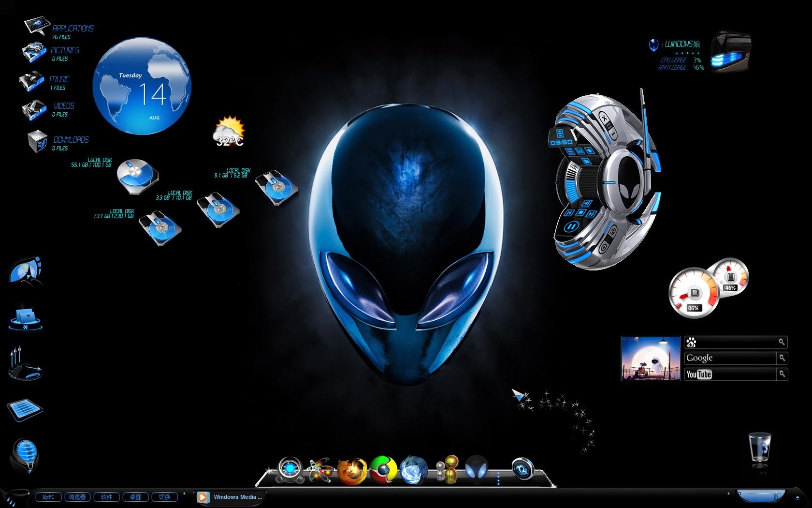Open the Music folder icon
Screen dimensions: 812x508
(32, 81)
